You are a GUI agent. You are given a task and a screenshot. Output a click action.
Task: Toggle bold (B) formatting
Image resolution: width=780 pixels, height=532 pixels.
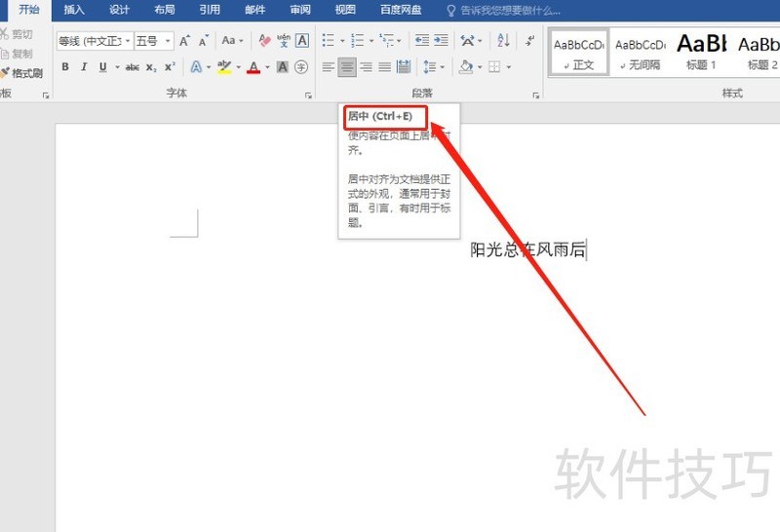point(65,66)
